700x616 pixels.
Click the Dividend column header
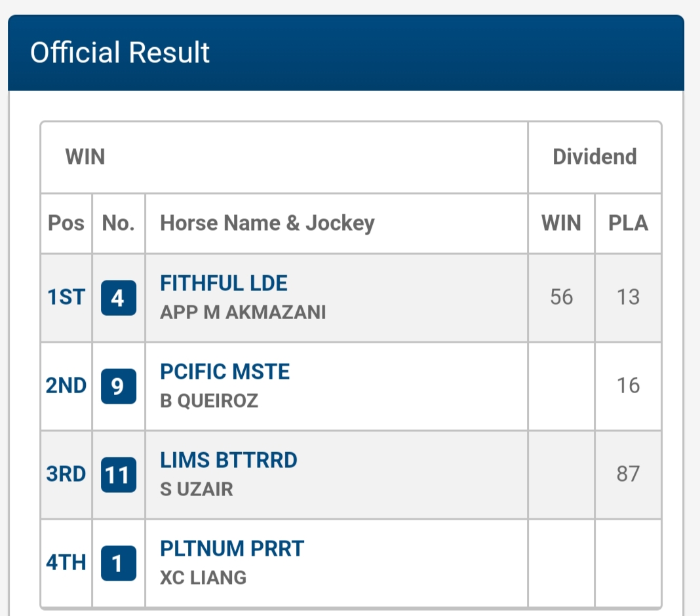click(594, 157)
